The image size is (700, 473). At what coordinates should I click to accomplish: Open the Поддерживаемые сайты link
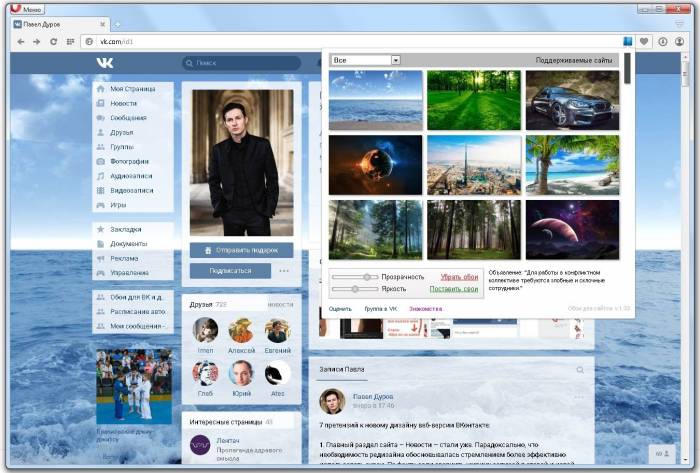point(576,60)
